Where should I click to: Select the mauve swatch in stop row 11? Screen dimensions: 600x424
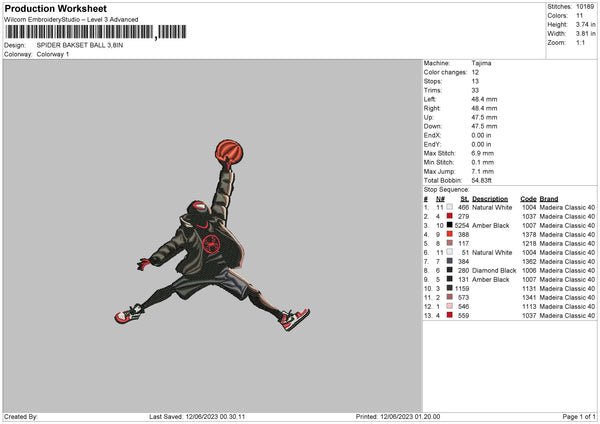point(449,297)
